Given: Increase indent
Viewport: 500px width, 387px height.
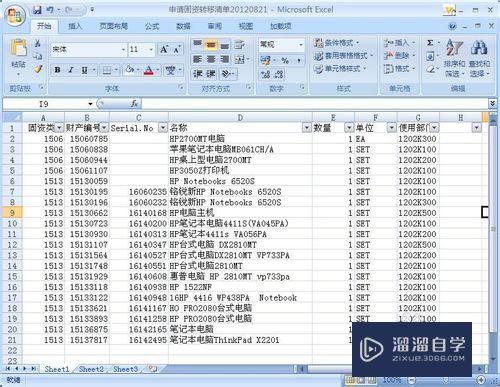Looking at the screenshot, I should pyautogui.click(x=211, y=74).
